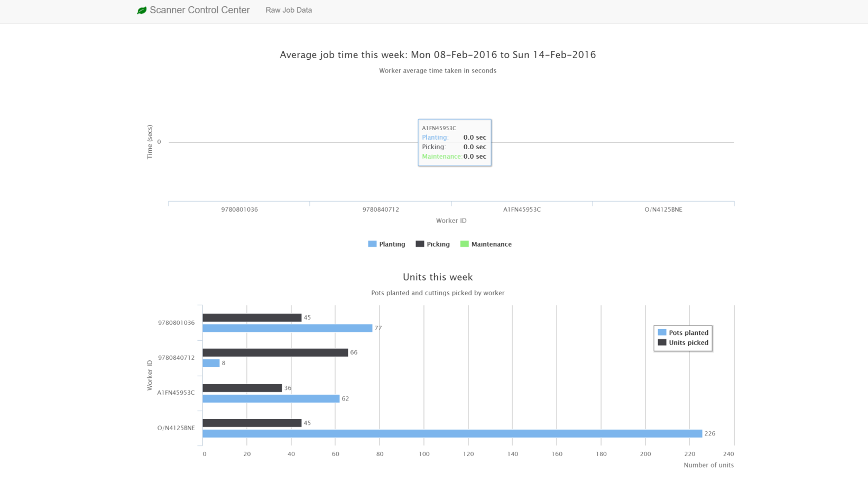This screenshot has height=491, width=868.
Task: Open the Scanner Control Center home link
Action: click(199, 10)
